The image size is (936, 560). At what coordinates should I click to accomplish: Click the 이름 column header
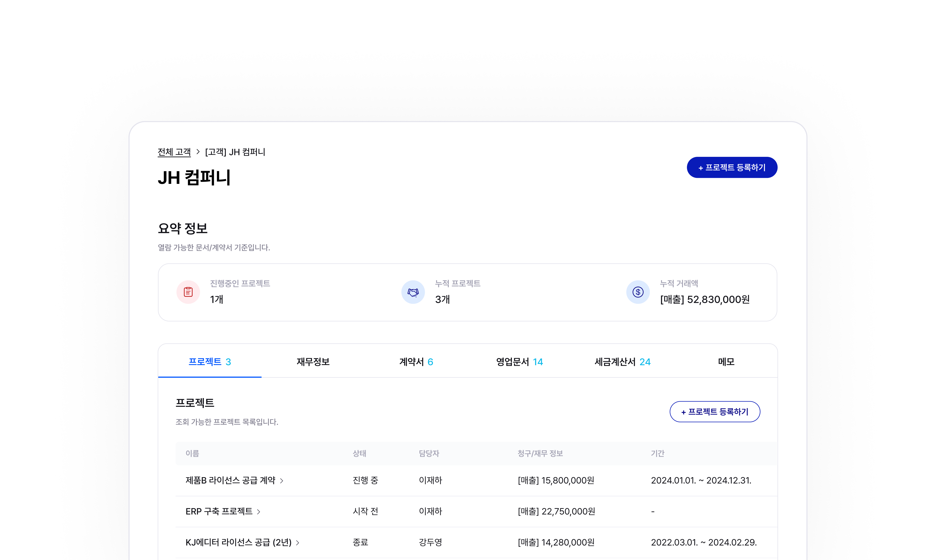click(192, 453)
